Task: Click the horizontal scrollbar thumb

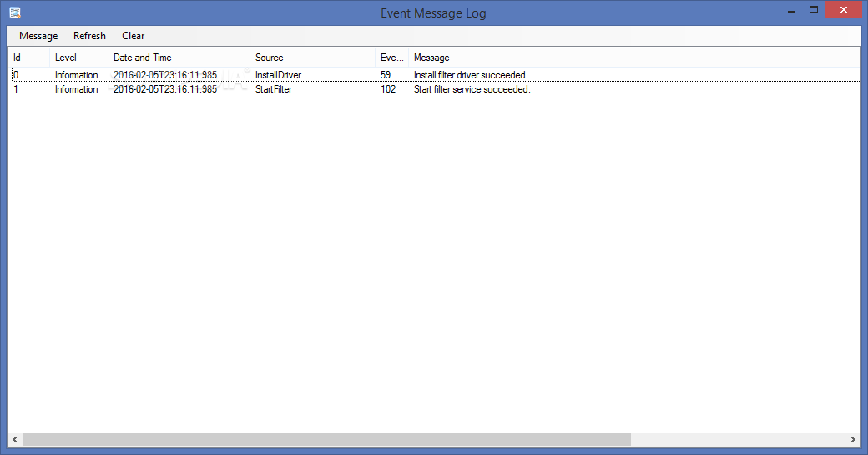Action: pyautogui.click(x=326, y=439)
